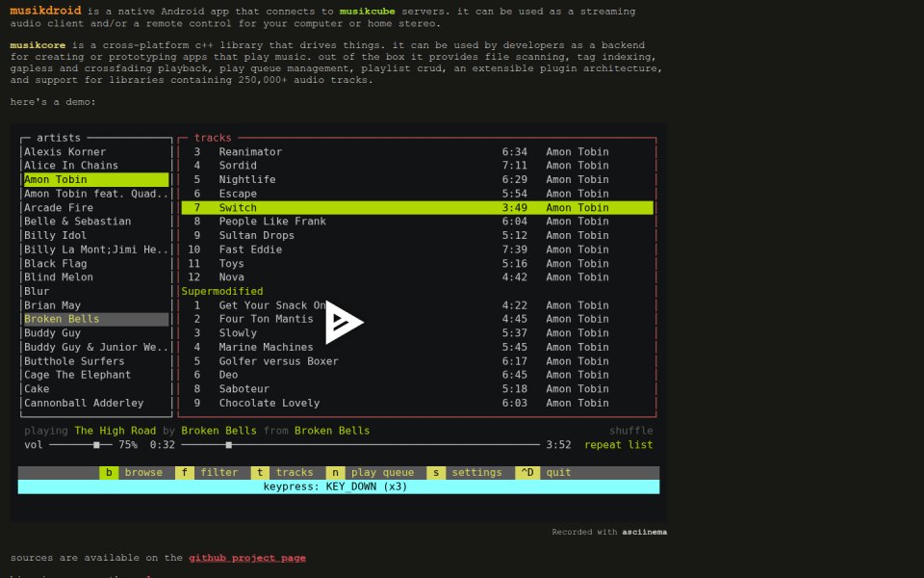
Task: Select the 's settings' shortcut item
Action: pos(464,472)
